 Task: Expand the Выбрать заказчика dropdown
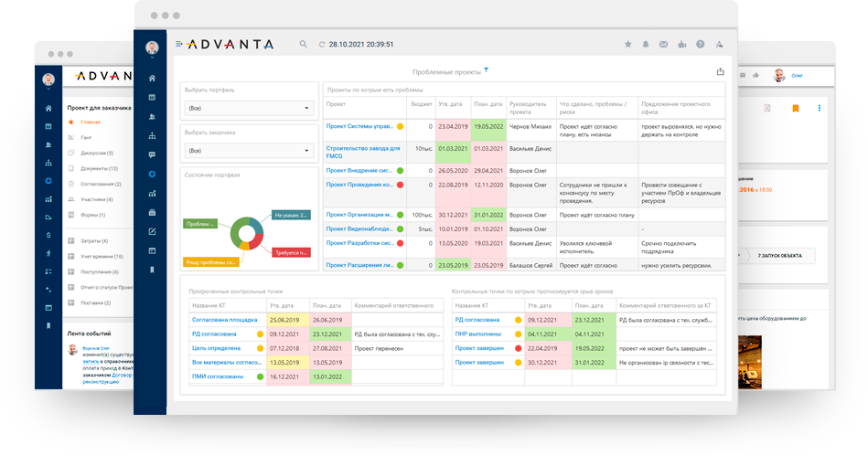click(249, 151)
